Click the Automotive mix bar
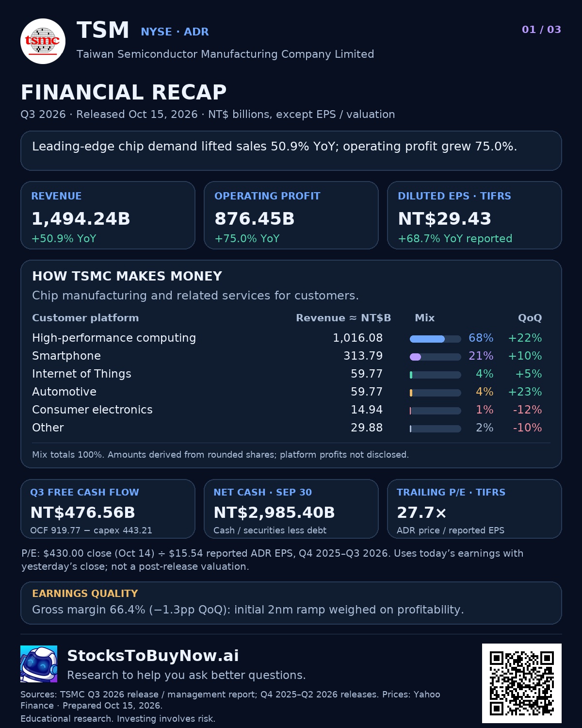This screenshot has height=728, width=582. 435,393
